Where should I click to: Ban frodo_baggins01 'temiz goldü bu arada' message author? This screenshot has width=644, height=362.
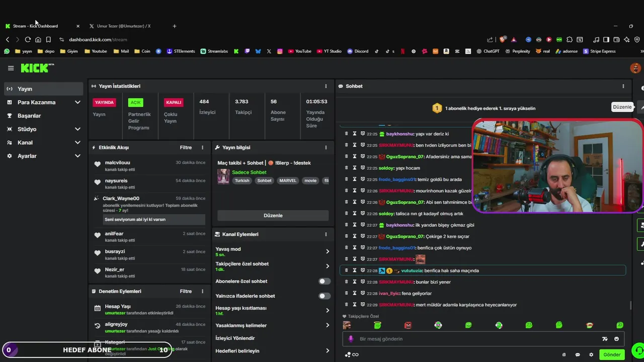(x=362, y=179)
